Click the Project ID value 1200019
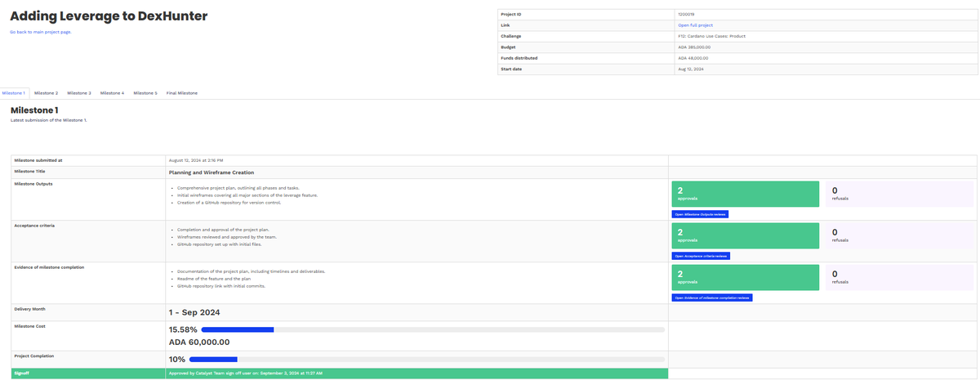The image size is (980, 385). pyautogui.click(x=687, y=14)
